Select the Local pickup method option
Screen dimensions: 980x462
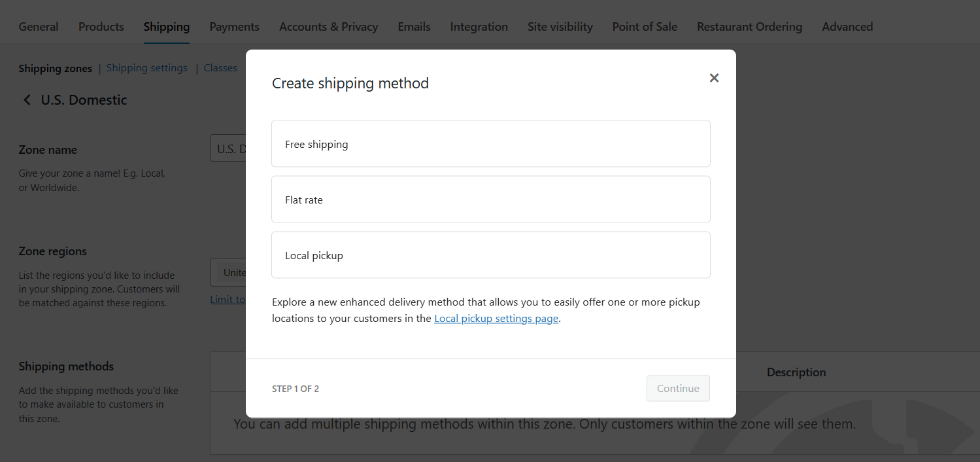pyautogui.click(x=490, y=255)
